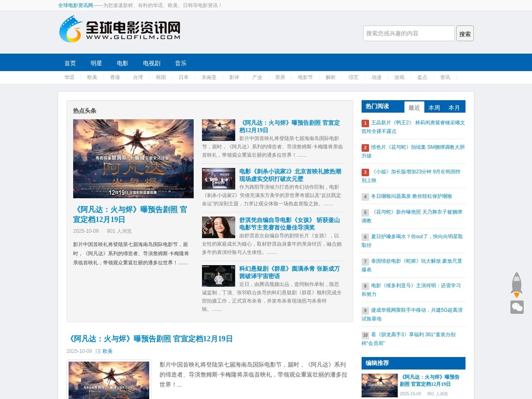Open the 阿凡达 large featured poster image
This screenshot has width=532, height=399.
point(133,158)
